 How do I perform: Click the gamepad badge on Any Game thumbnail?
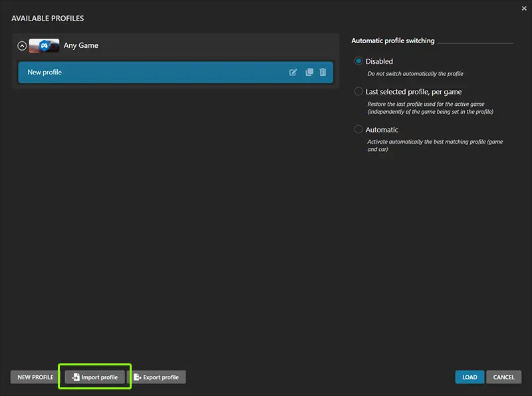44,47
